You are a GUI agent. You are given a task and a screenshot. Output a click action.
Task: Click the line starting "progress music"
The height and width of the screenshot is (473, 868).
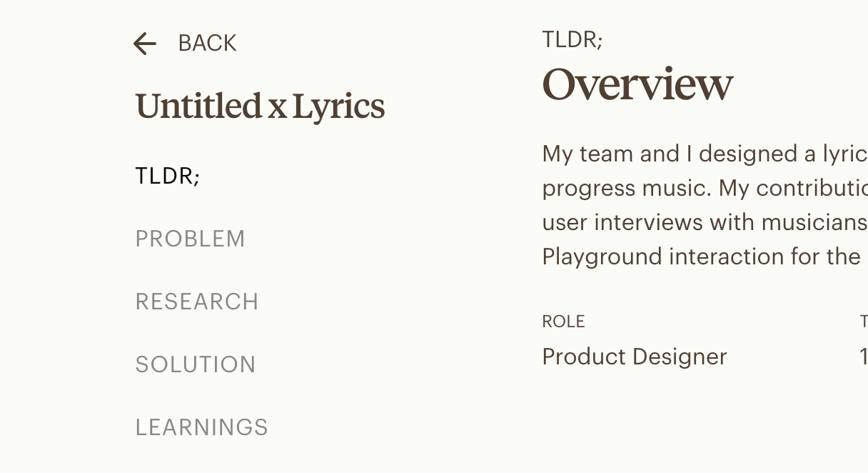click(704, 188)
